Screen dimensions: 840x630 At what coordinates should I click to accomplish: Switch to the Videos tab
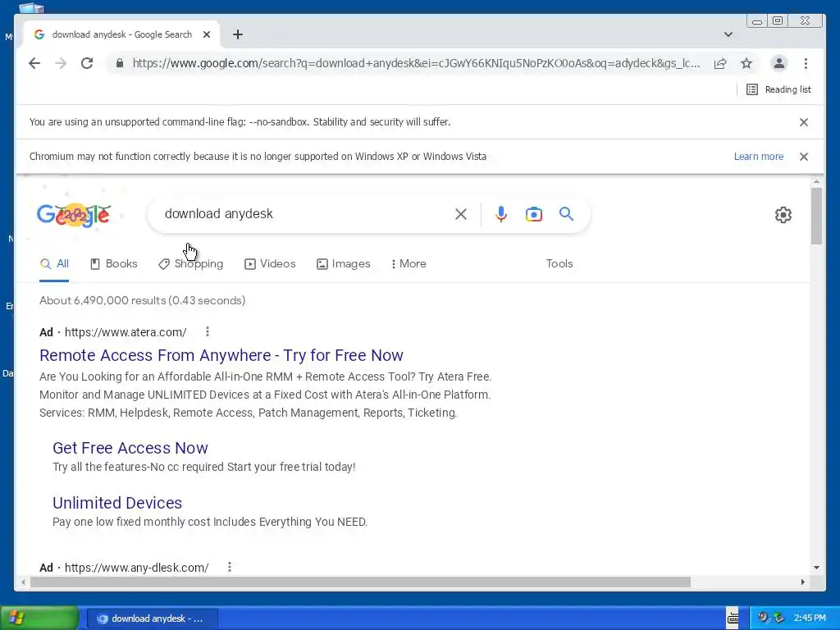tap(270, 263)
